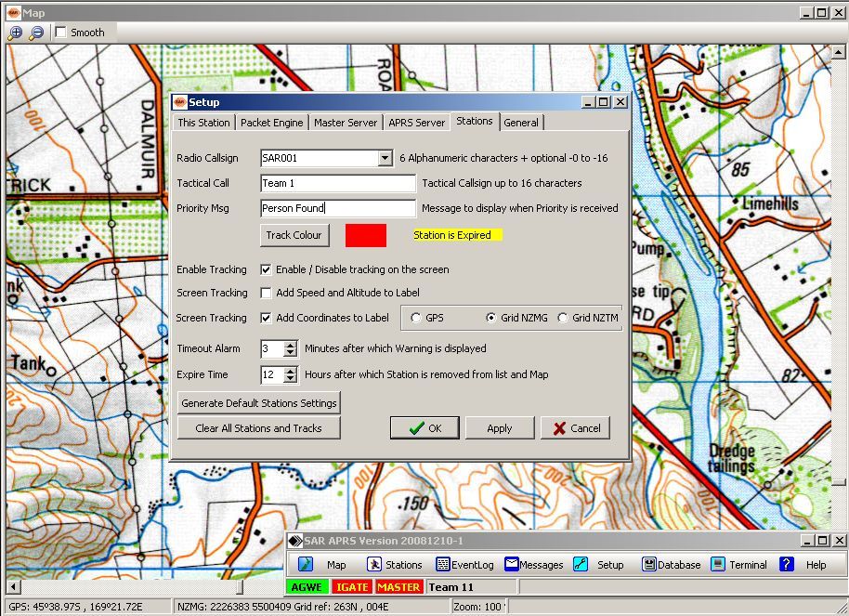Screen dimensions: 849x616
Task: Zoom out on the map with magnifier minus
Action: tap(36, 33)
